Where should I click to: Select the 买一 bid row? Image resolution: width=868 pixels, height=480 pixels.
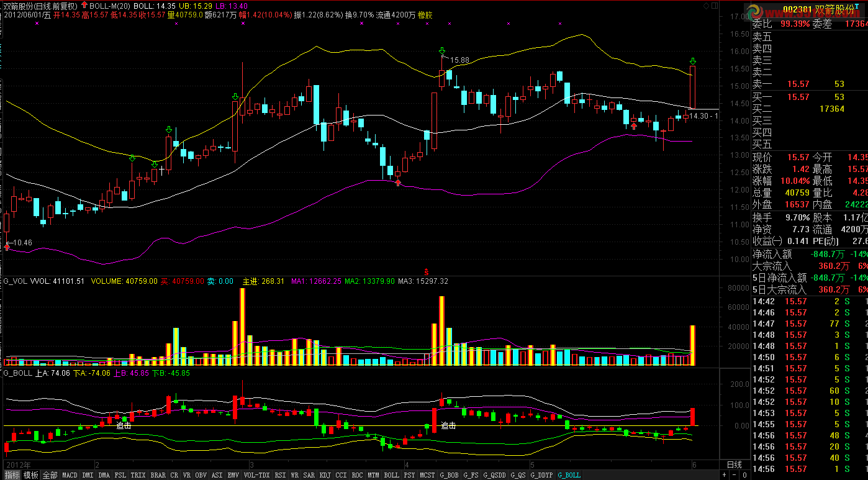[810, 97]
